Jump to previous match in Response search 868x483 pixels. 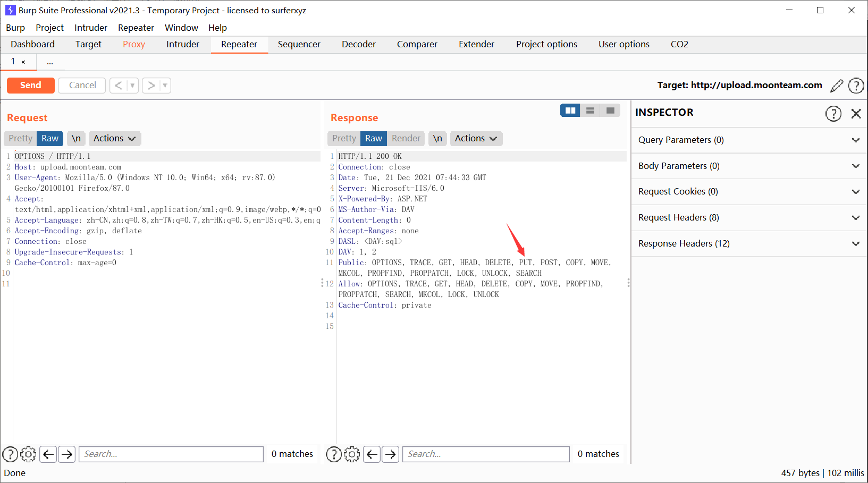[372, 454]
